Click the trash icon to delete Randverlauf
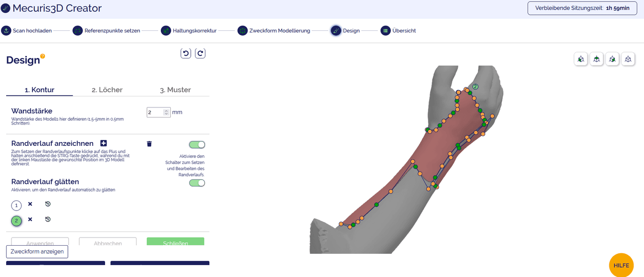644x277 pixels. tap(149, 144)
